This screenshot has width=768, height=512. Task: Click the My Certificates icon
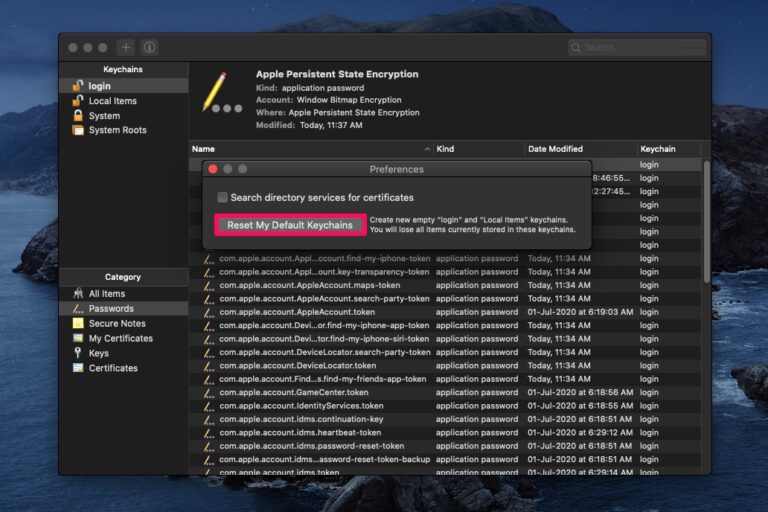click(x=78, y=338)
